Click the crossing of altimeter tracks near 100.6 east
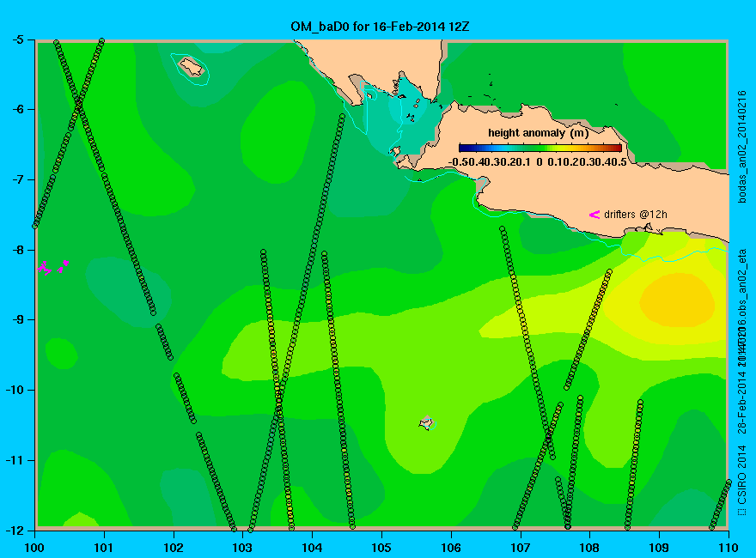The width and height of the screenshot is (756, 558). [78, 104]
